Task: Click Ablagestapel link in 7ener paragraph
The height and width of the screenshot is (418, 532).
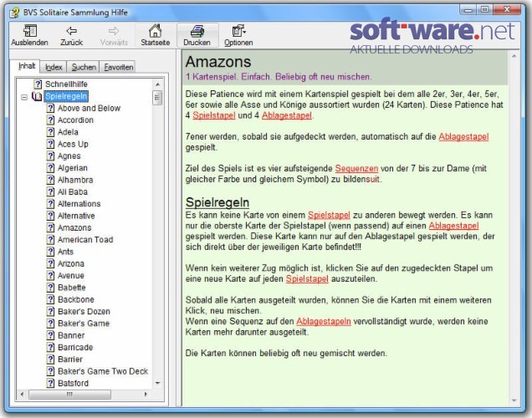Action: coord(463,136)
